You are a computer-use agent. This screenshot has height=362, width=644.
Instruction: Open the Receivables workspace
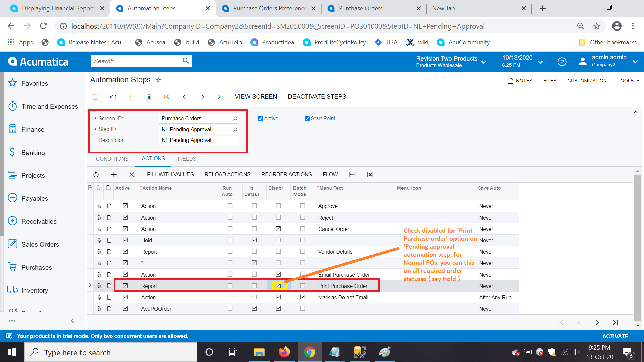click(x=32, y=221)
